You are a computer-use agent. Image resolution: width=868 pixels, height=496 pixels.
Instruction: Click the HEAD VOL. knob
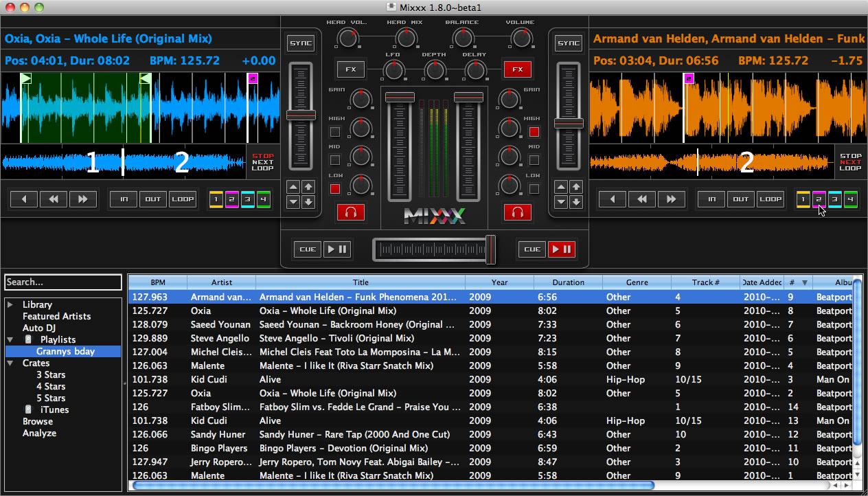click(x=349, y=38)
